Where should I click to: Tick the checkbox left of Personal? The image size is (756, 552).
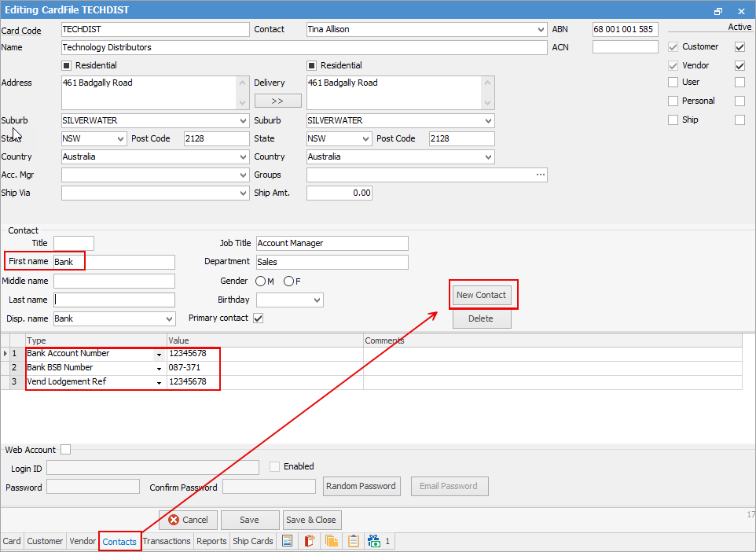(673, 101)
